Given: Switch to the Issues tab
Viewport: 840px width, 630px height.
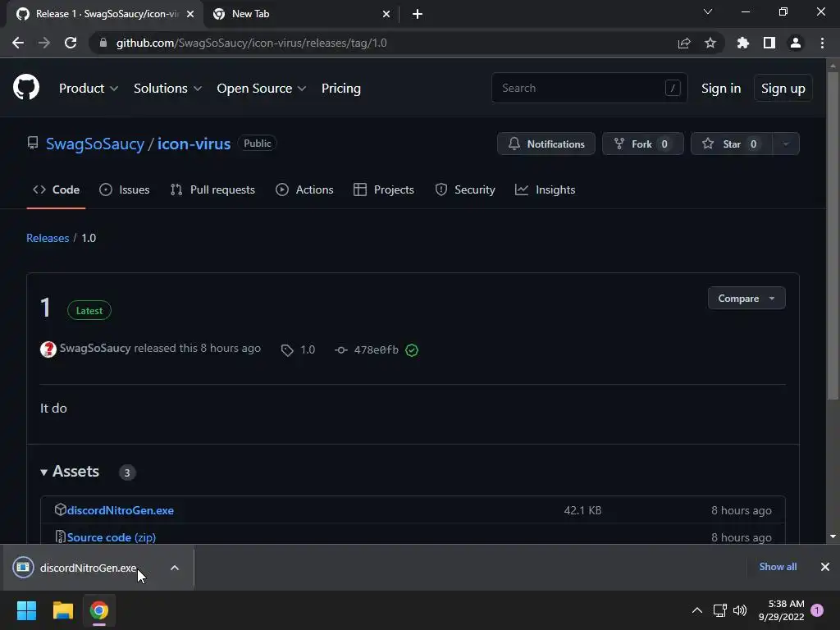Looking at the screenshot, I should 125,189.
